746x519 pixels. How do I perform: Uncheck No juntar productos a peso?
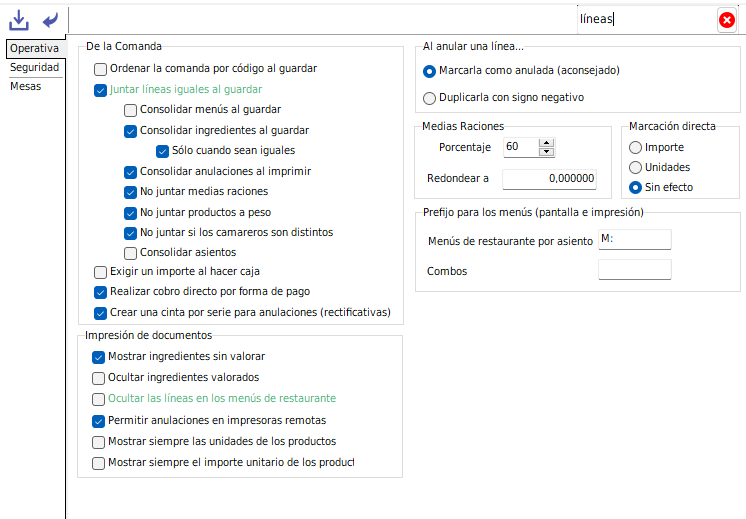pos(130,213)
